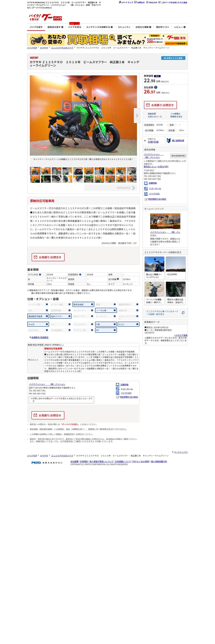Viewport: 215px width, 644px height.
Task: Click help icon on MT tag
Action: coord(115,330)
